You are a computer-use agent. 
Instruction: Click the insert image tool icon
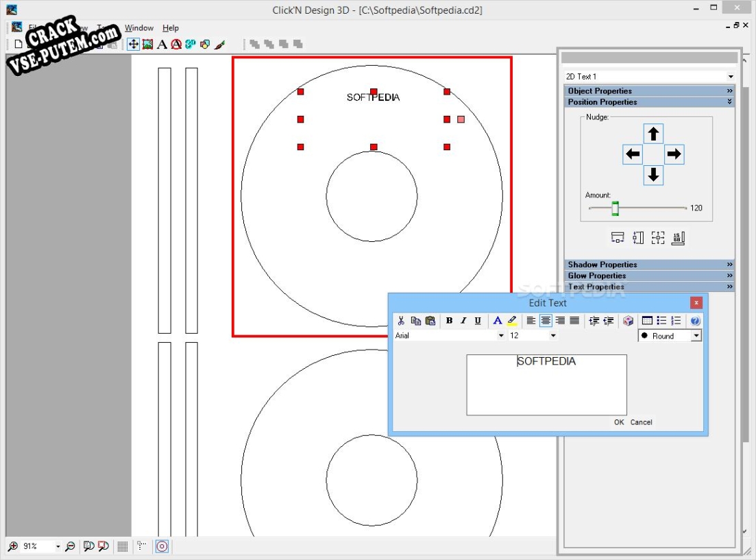(x=147, y=45)
